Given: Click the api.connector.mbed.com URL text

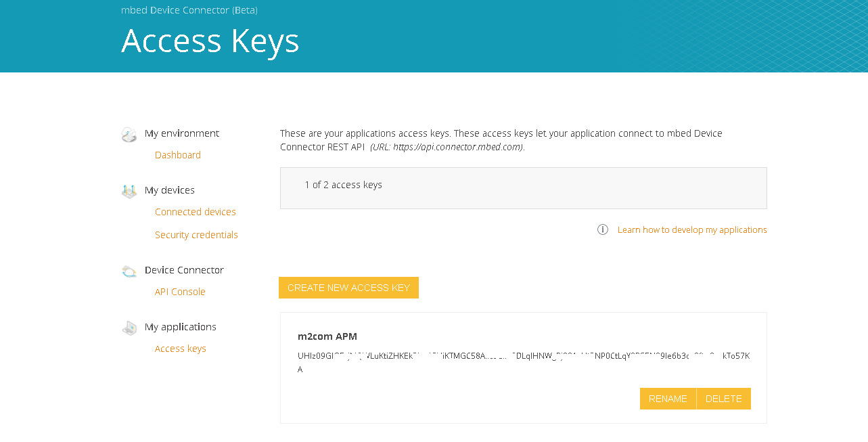Looking at the screenshot, I should pos(457,147).
